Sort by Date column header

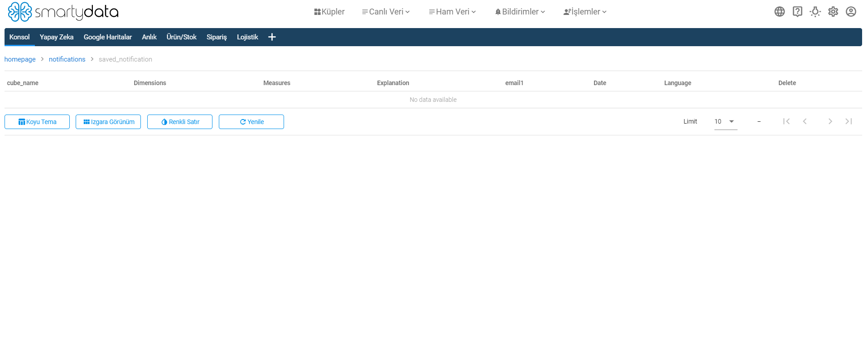[600, 83]
